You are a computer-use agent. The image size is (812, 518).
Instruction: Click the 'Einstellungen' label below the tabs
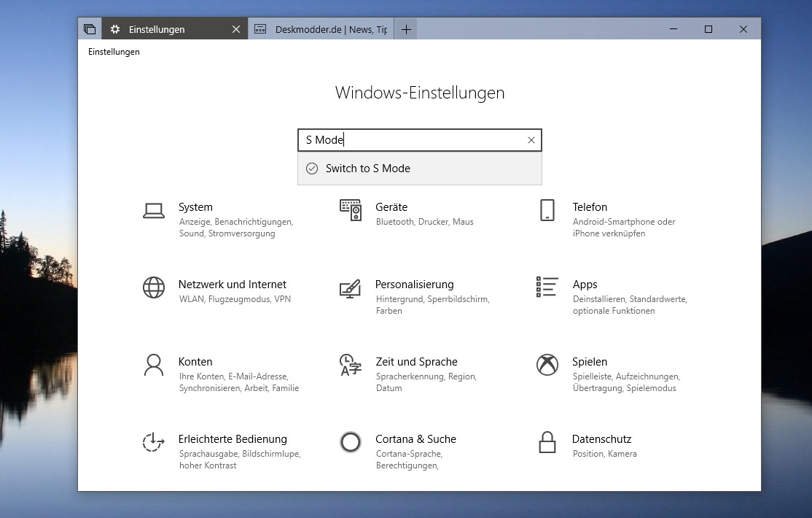coord(114,52)
